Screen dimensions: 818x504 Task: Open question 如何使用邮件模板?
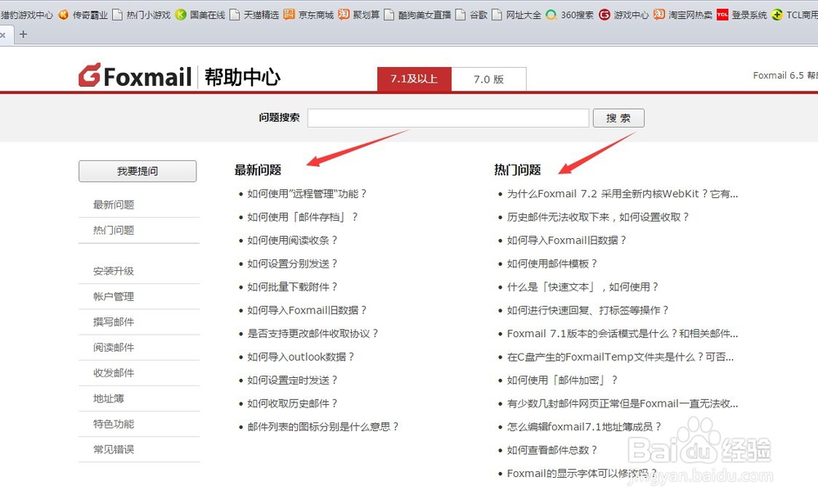click(x=552, y=264)
